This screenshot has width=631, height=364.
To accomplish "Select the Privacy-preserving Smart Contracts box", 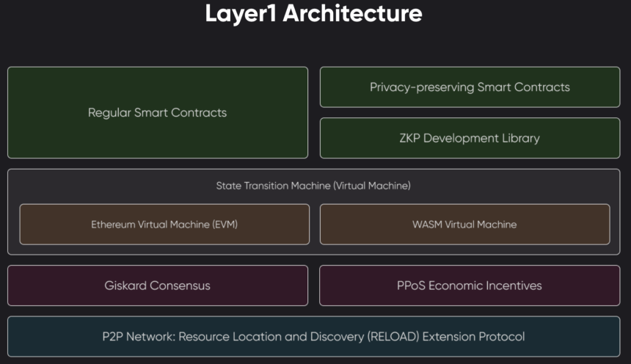I will 470,87.
